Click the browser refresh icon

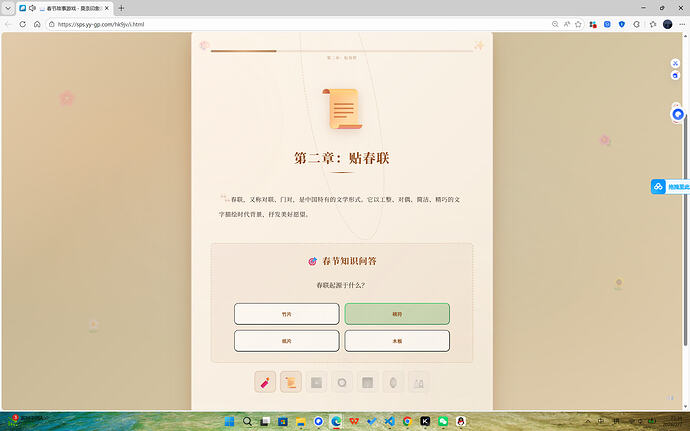tap(23, 23)
